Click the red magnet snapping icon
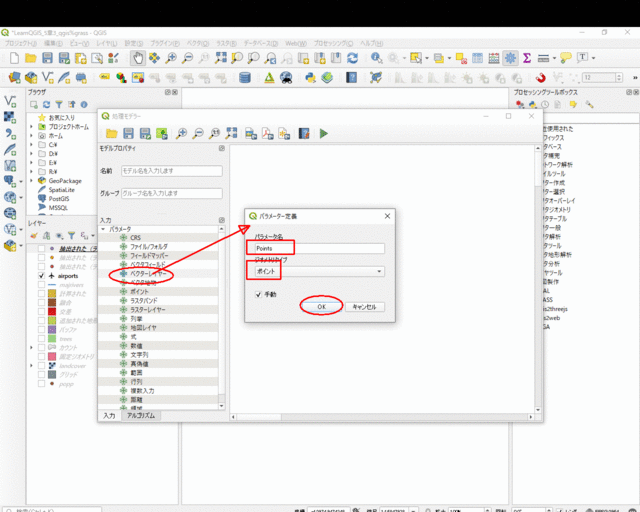The height and width of the screenshot is (512, 640). [540, 78]
